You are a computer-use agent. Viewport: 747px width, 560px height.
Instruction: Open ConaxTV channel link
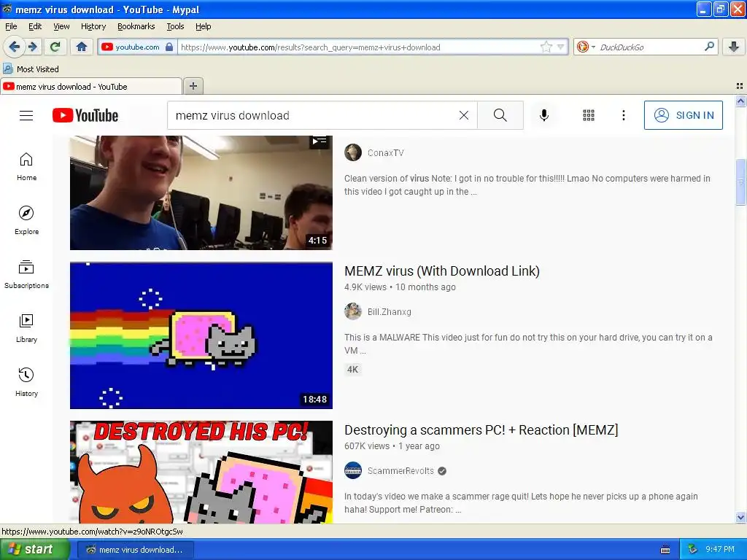pyautogui.click(x=385, y=153)
